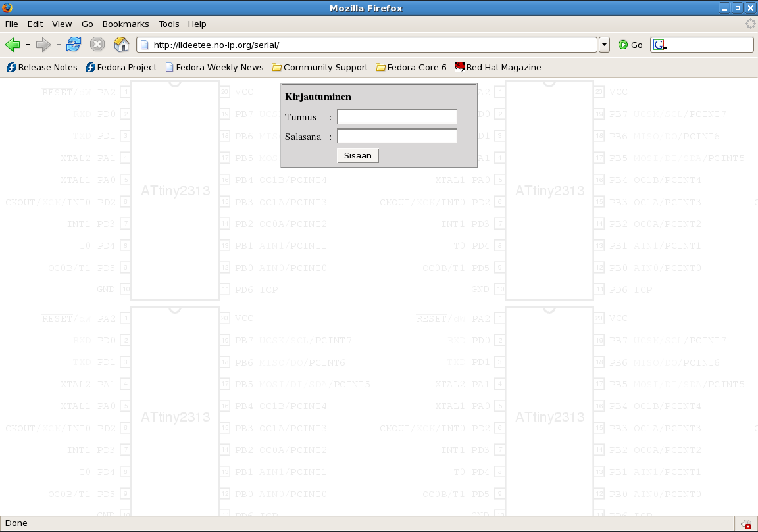The width and height of the screenshot is (758, 532).
Task: Open the Bookmarks menu
Action: coord(125,24)
